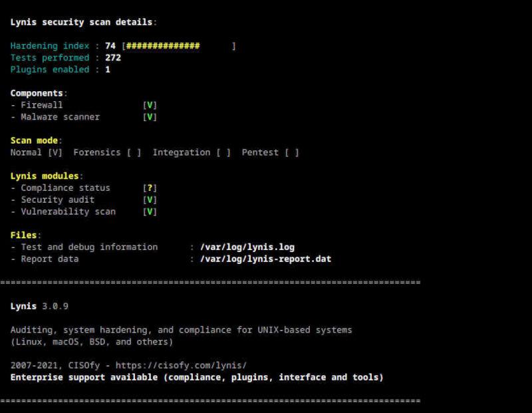Click the empty Integration scan mode box
The image size is (532, 413).
coord(223,152)
